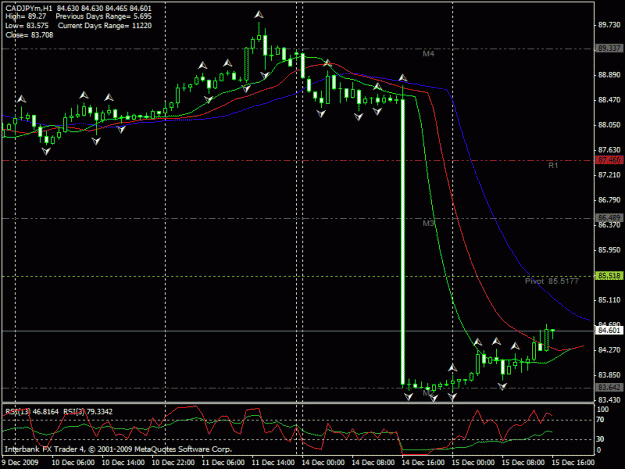Select the giant 14 Dec falling candlestick
625x469 pixels.
(403, 241)
